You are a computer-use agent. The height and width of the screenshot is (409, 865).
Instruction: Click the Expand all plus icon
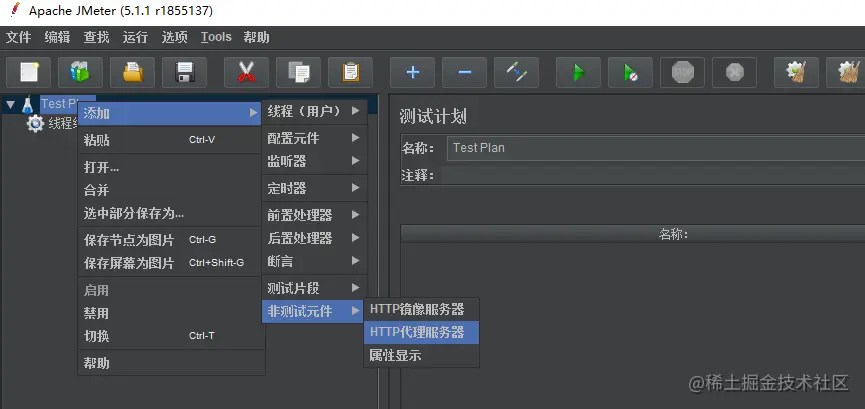click(413, 72)
